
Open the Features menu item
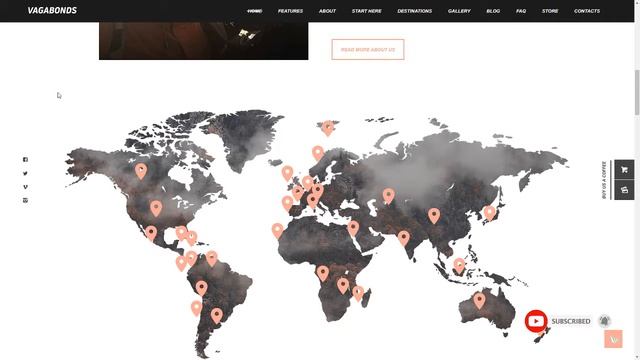click(290, 11)
